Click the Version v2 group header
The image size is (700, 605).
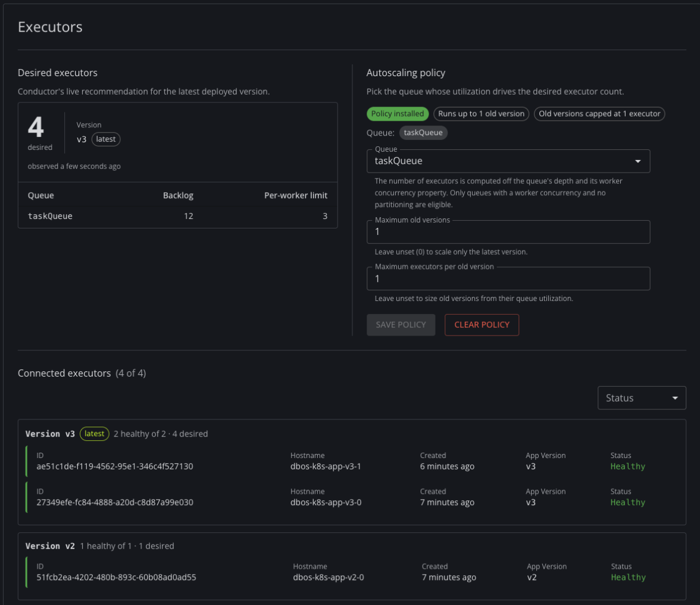[50, 546]
